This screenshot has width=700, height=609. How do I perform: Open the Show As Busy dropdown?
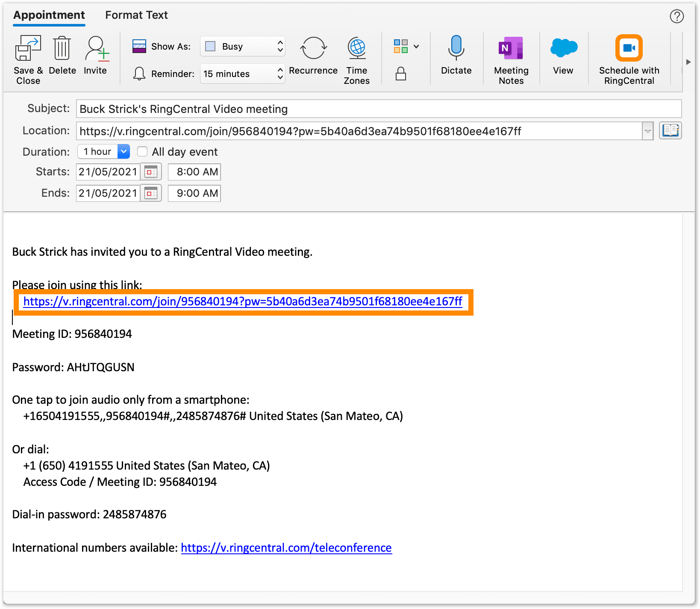point(243,46)
